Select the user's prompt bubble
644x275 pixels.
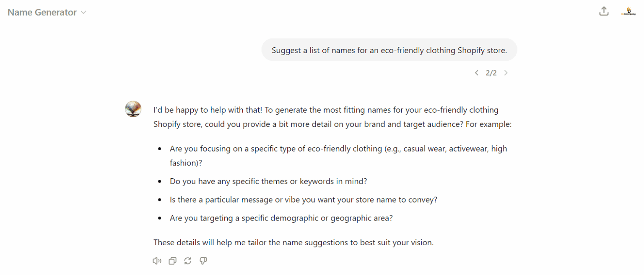click(x=389, y=50)
